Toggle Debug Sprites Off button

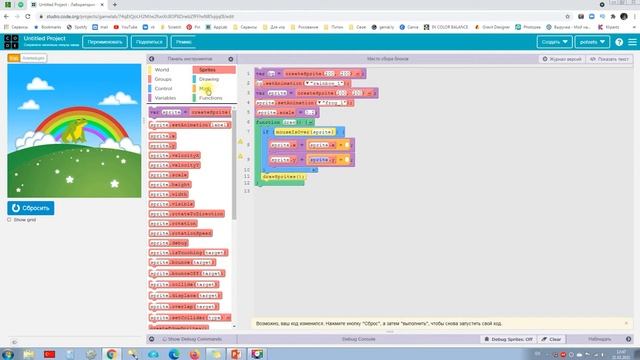(508, 339)
